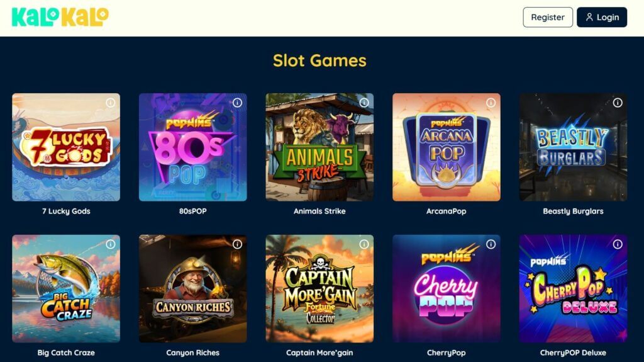Open the 80sPOP game thumbnail
Screen dimensions: 644x362
pyautogui.click(x=193, y=147)
